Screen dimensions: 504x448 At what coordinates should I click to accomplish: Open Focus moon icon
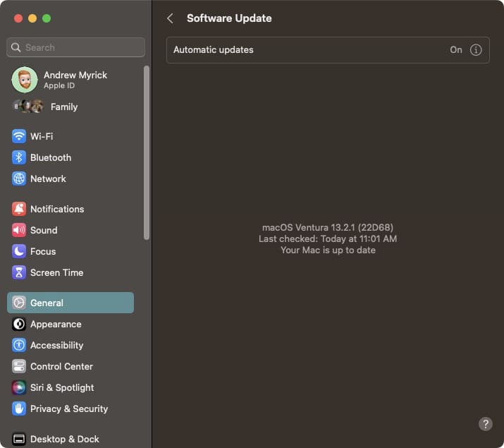[19, 251]
